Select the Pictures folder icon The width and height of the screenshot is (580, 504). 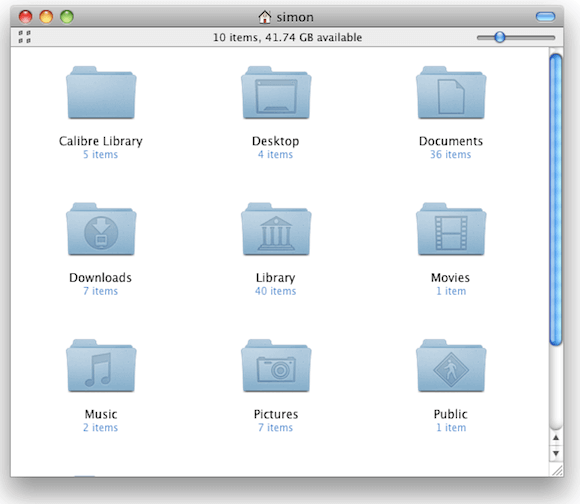276,366
